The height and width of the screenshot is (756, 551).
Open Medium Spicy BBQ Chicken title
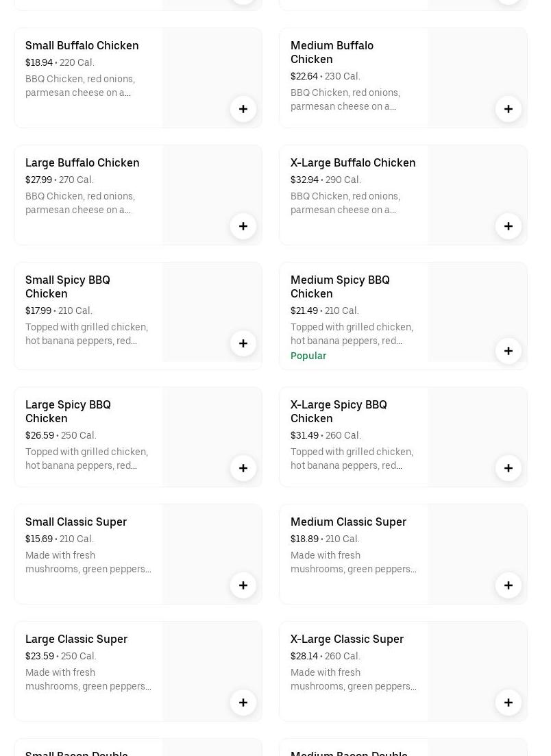pos(340,286)
